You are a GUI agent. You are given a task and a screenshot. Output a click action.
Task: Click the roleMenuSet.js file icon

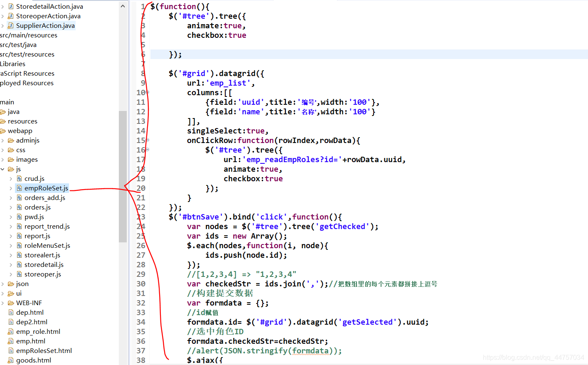pyautogui.click(x=19, y=245)
